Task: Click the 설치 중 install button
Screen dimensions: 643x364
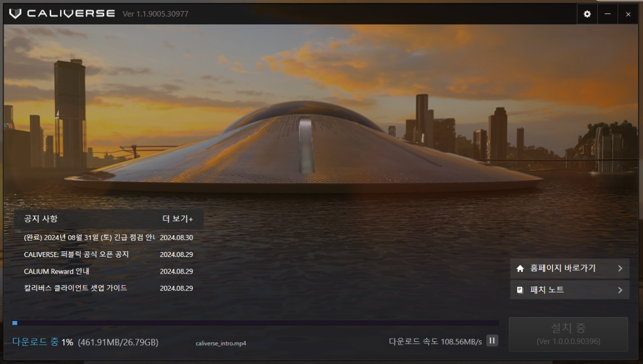Action: [x=568, y=334]
